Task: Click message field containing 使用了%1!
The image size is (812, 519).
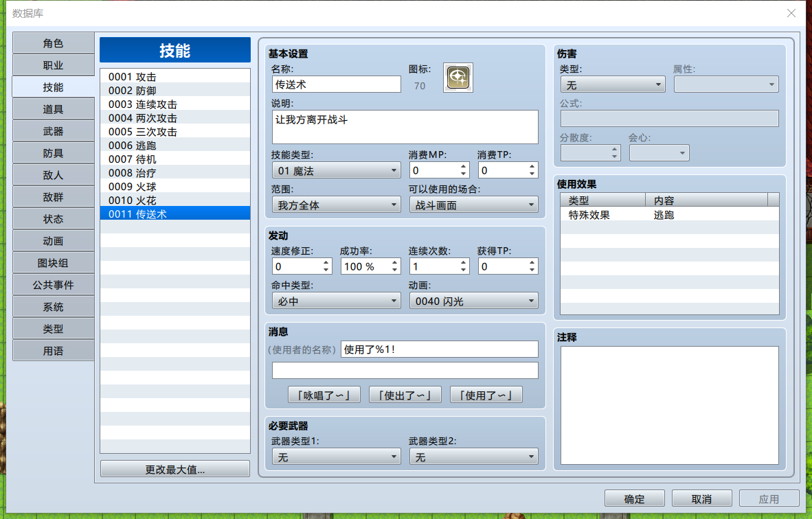Action: click(440, 349)
